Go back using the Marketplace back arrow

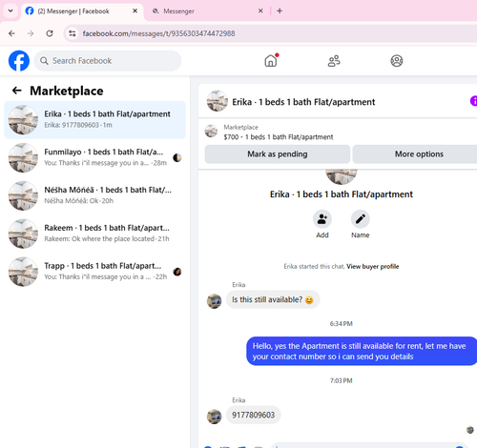[x=16, y=91]
